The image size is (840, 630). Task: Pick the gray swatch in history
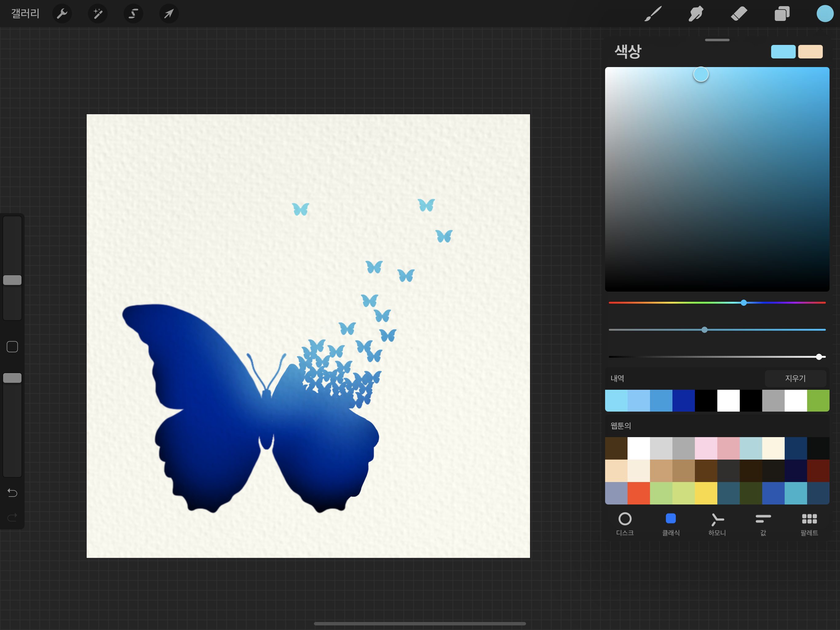pyautogui.click(x=773, y=401)
